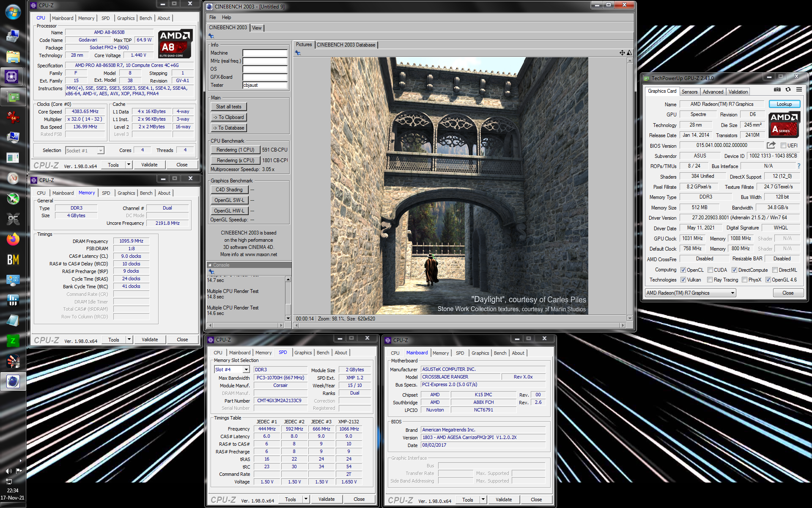Click the GFX-Board input field
Viewport: 812px width, 508px height.
[265, 77]
